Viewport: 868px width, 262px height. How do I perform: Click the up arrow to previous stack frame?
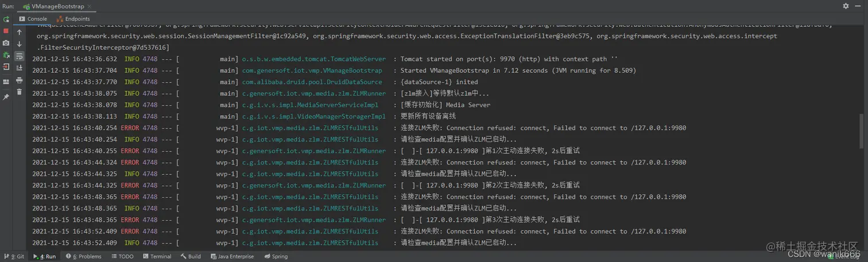click(x=19, y=32)
